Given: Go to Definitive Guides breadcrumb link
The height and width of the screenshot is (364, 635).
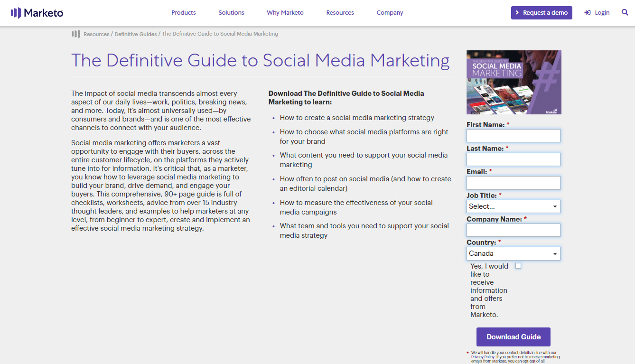Looking at the screenshot, I should [136, 34].
